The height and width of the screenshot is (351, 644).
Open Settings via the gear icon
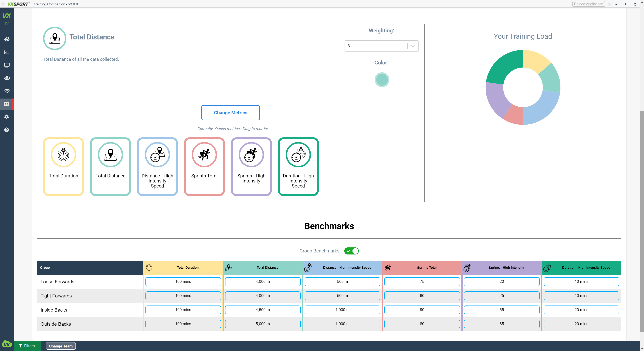coord(7,117)
